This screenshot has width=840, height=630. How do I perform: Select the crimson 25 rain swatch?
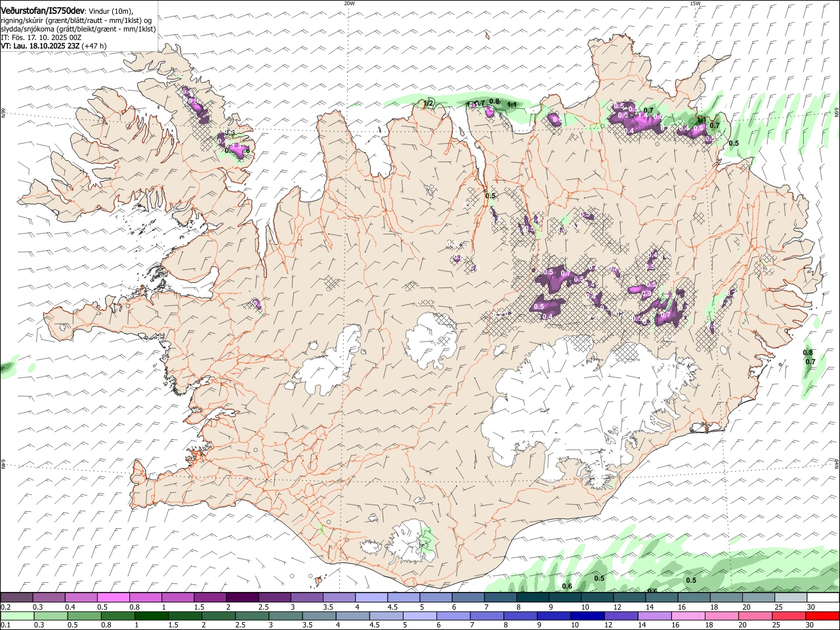tap(789, 616)
